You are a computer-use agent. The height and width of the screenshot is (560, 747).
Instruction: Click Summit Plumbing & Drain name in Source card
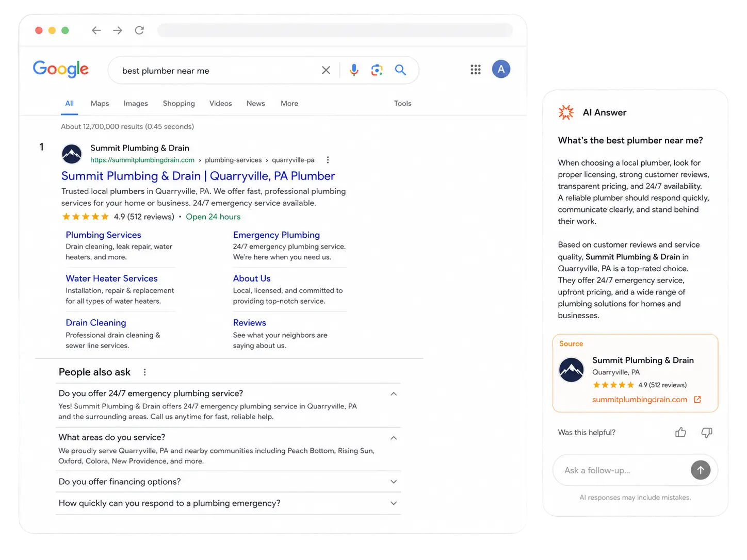[x=643, y=360]
